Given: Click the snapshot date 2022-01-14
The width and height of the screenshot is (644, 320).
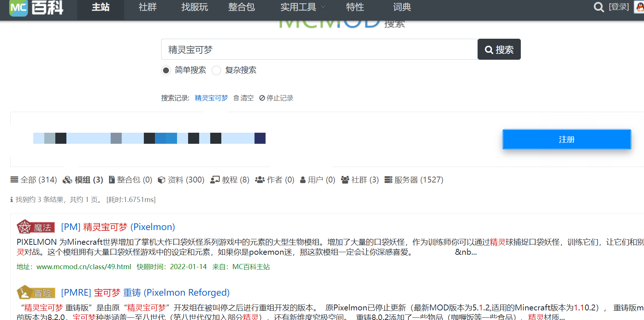Looking at the screenshot, I should [188, 267].
